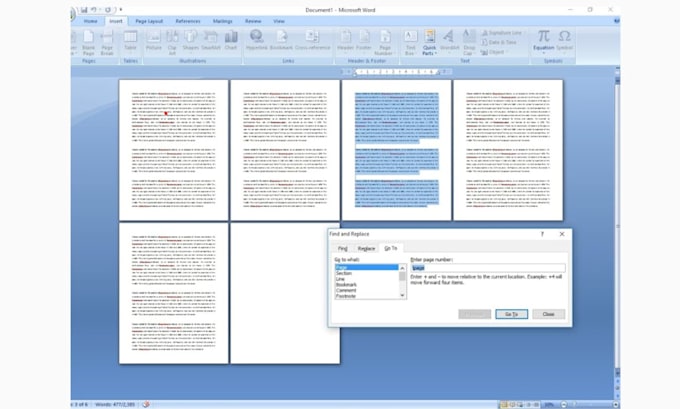Insert a Picture from file
This screenshot has width=680, height=409.
click(x=154, y=42)
